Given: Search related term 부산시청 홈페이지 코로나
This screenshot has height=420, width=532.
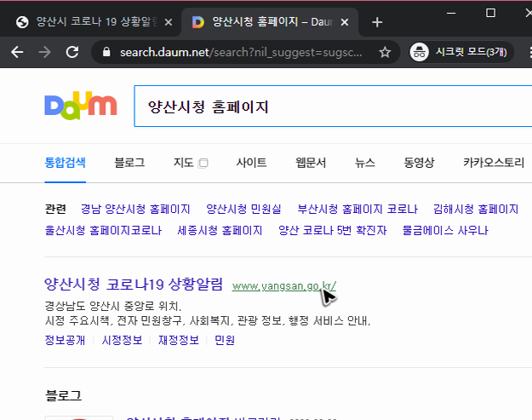Looking at the screenshot, I should click(x=358, y=209).
